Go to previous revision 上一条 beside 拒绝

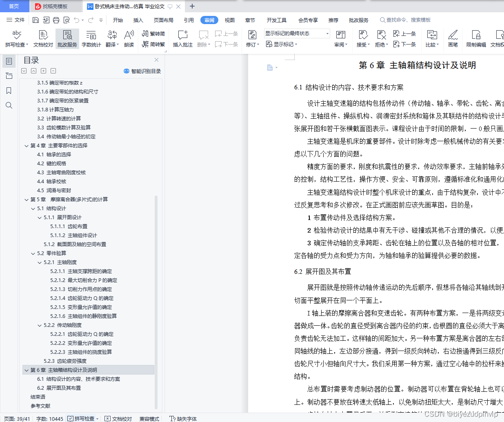[404, 34]
